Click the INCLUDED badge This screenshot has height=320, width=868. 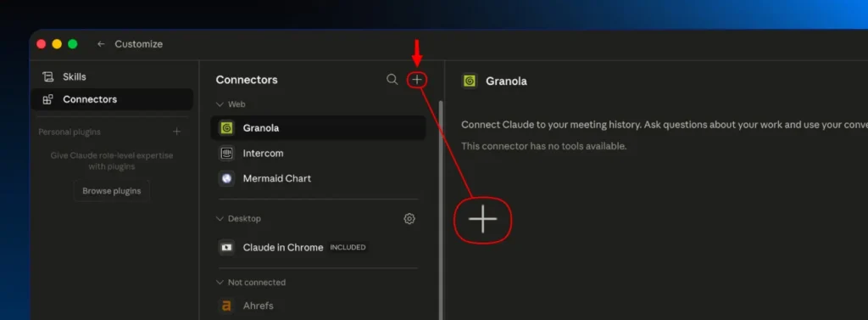[x=348, y=247]
